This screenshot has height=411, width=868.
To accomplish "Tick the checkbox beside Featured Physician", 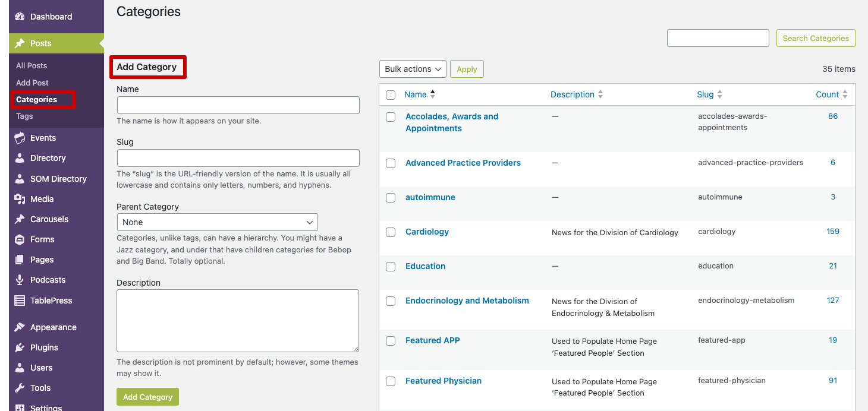I will click(391, 381).
